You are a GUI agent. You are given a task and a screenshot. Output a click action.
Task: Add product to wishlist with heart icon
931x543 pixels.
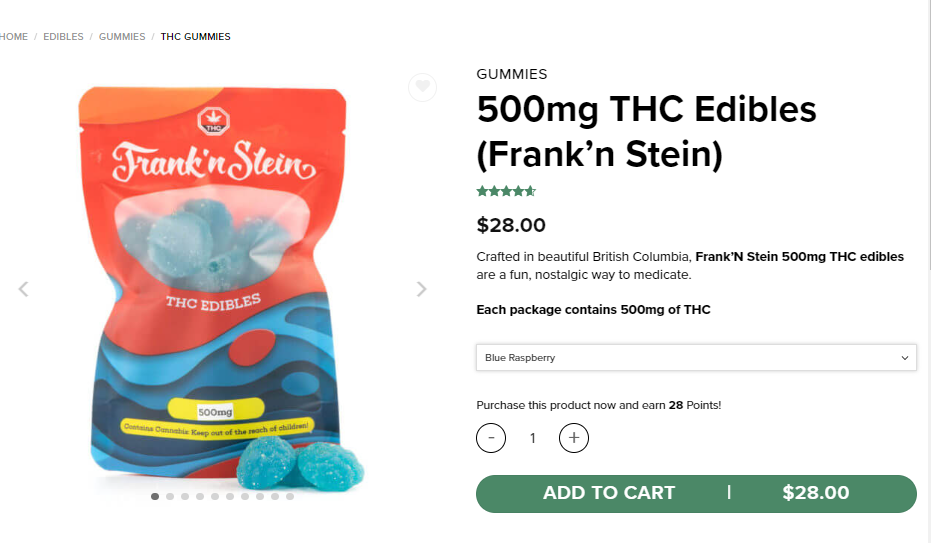422,87
